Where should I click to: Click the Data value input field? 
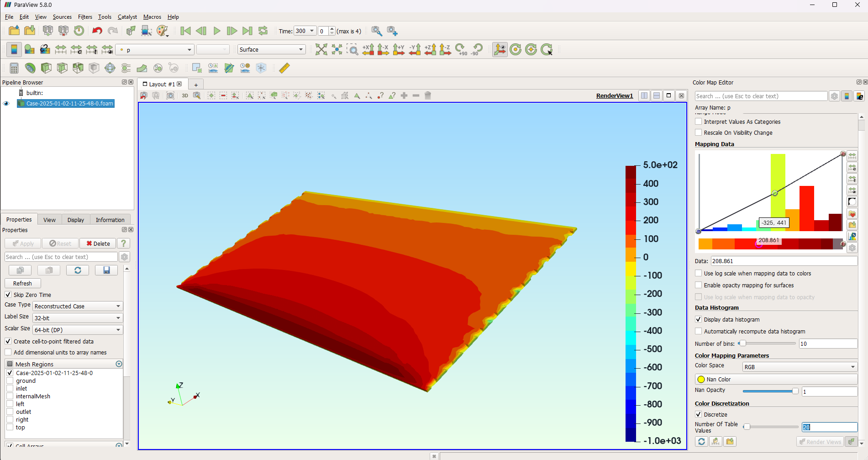click(x=784, y=261)
